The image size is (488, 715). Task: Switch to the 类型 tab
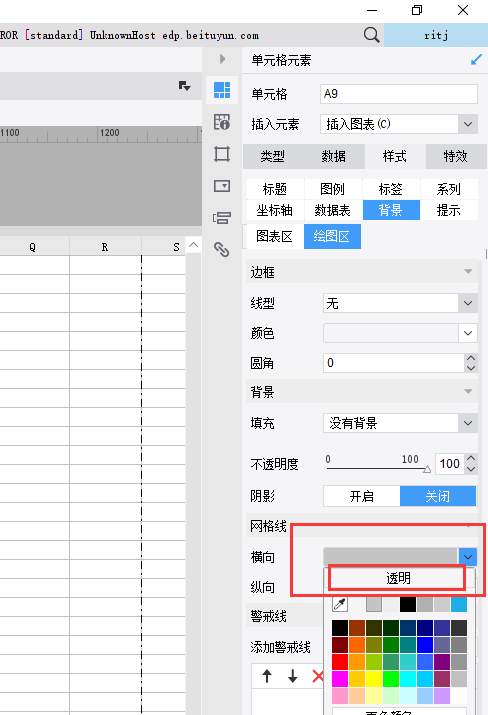coord(273,156)
